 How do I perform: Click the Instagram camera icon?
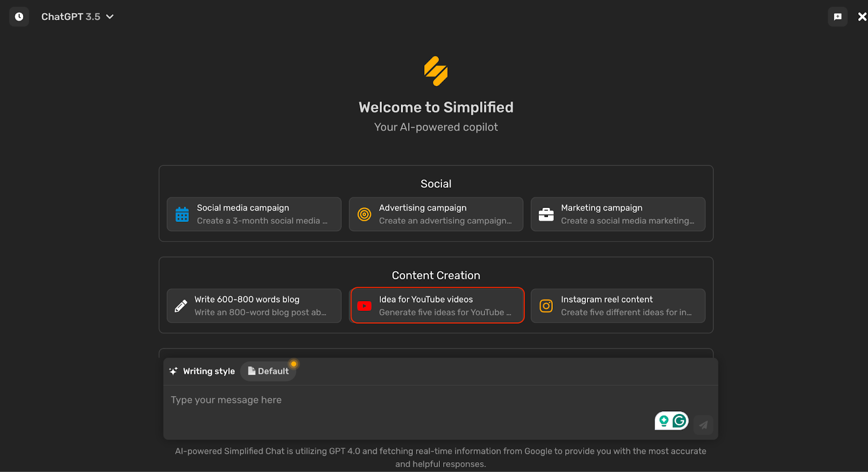click(546, 306)
